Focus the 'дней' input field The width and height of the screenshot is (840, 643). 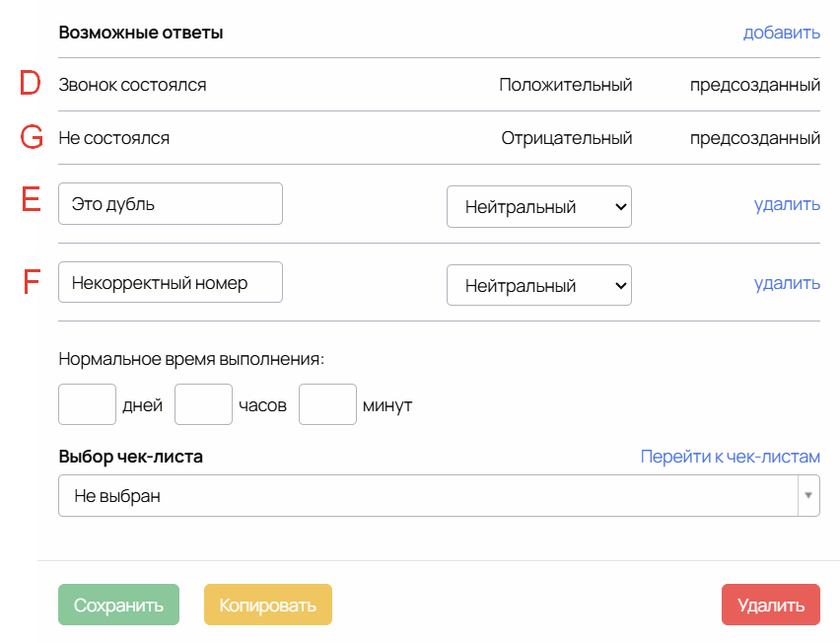click(88, 404)
